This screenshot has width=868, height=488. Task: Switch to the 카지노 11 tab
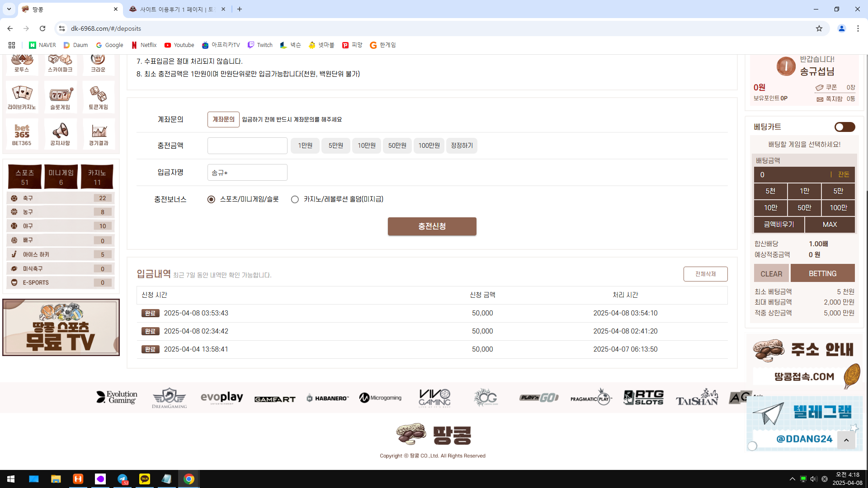point(97,177)
